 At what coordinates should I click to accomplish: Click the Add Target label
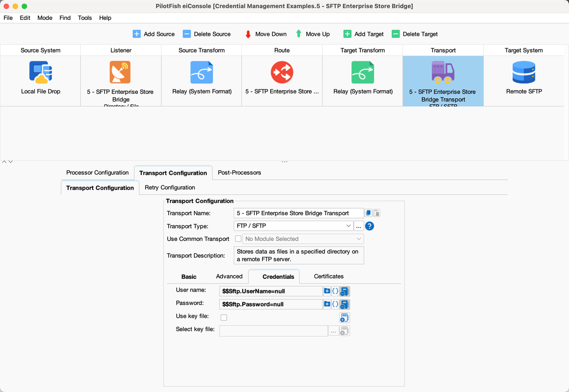point(369,34)
